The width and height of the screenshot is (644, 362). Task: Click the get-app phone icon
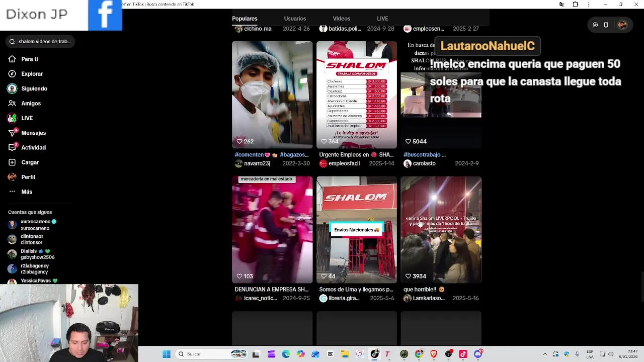tap(606, 25)
